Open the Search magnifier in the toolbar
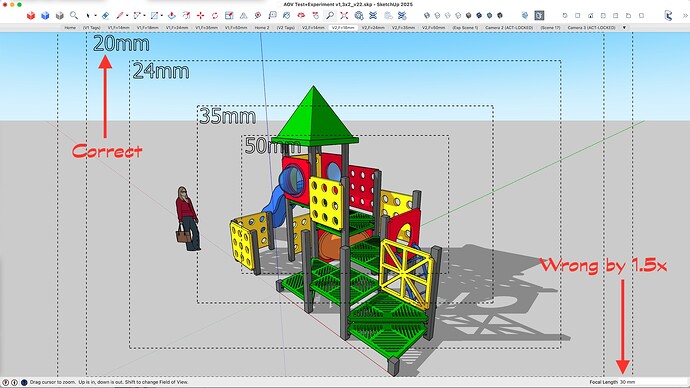 74,15
